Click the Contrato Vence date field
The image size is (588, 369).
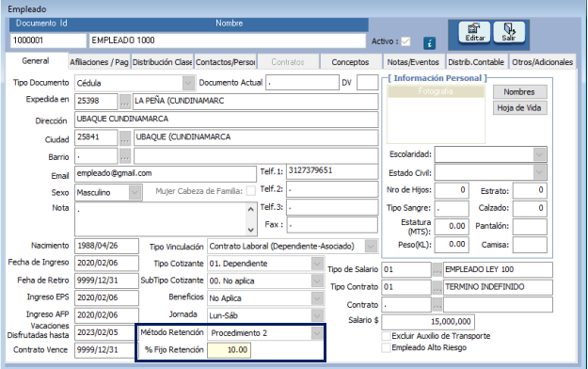(105, 350)
